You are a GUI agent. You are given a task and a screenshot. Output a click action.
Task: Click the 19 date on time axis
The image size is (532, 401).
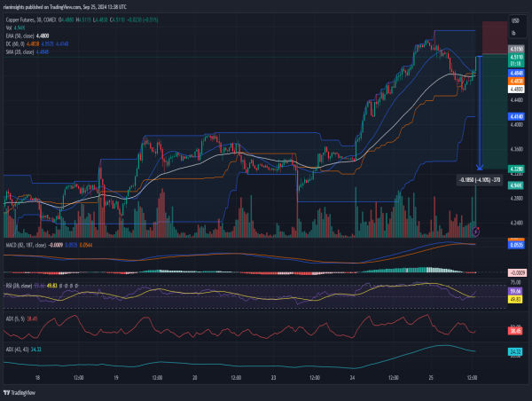[116, 378]
